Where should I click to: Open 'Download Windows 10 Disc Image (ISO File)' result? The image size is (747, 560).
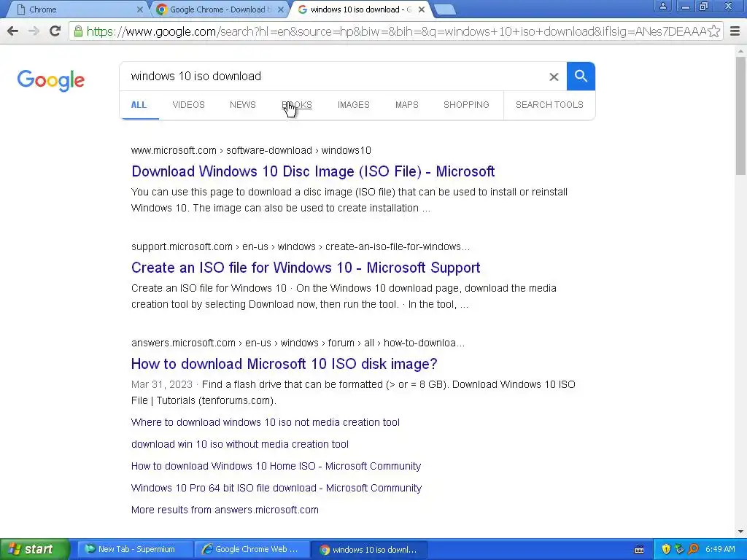click(x=313, y=171)
